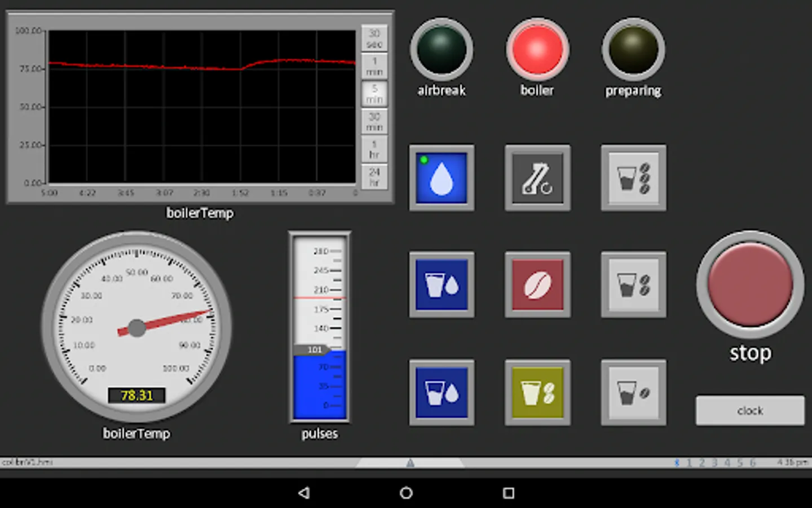
Task: Set chart range to 1 min
Action: tap(374, 66)
